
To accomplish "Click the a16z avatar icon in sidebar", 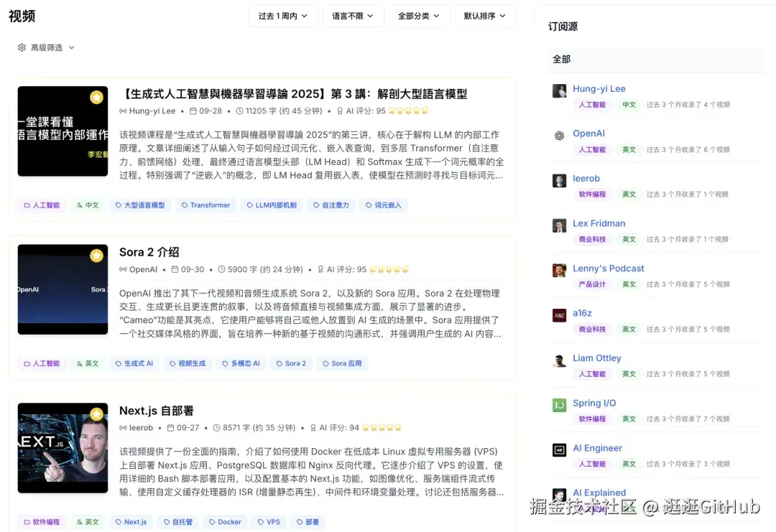I will (x=559, y=315).
